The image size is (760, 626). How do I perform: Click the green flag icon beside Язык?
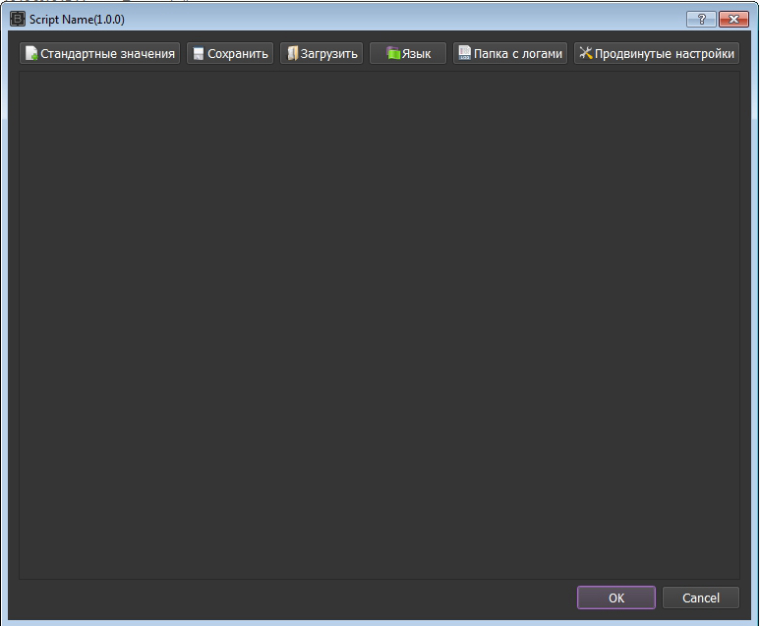tap(393, 54)
